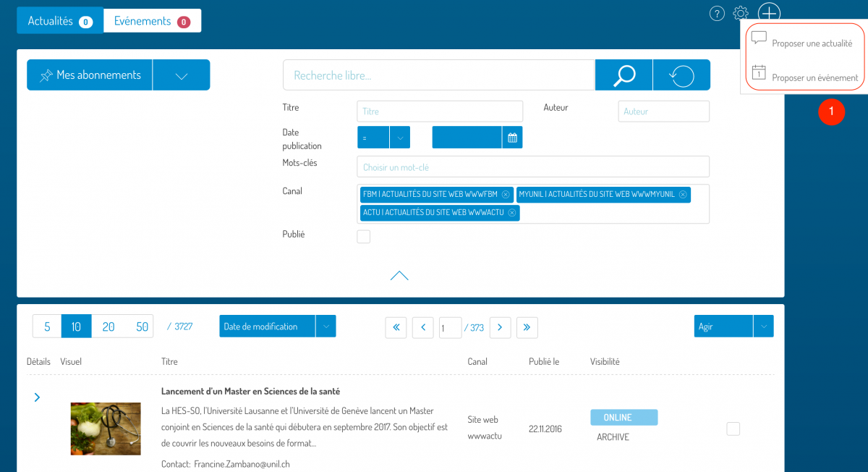Show 20 results per page
This screenshot has height=472, width=868.
[109, 326]
